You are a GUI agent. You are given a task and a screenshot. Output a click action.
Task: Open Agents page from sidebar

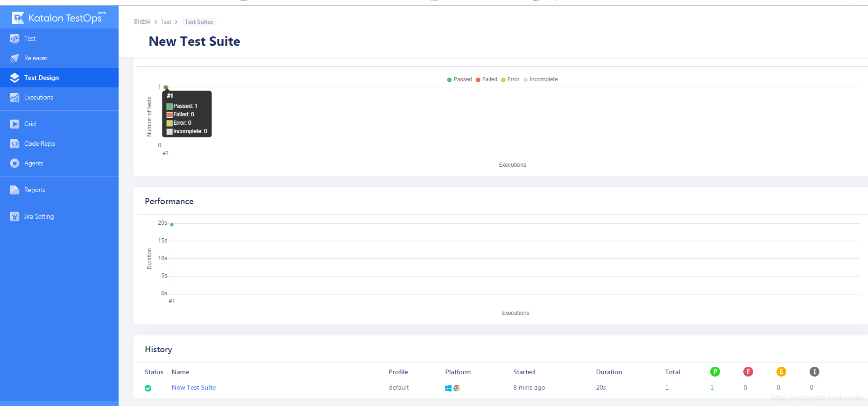click(59, 164)
